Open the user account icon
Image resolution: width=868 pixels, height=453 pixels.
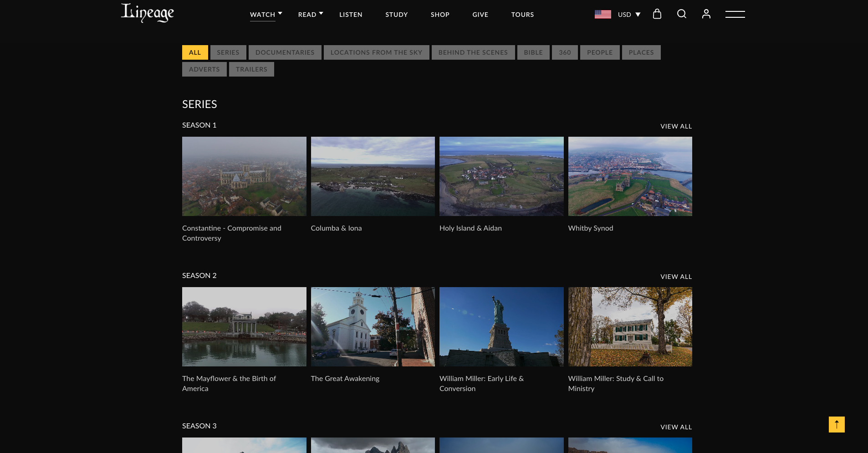(706, 14)
